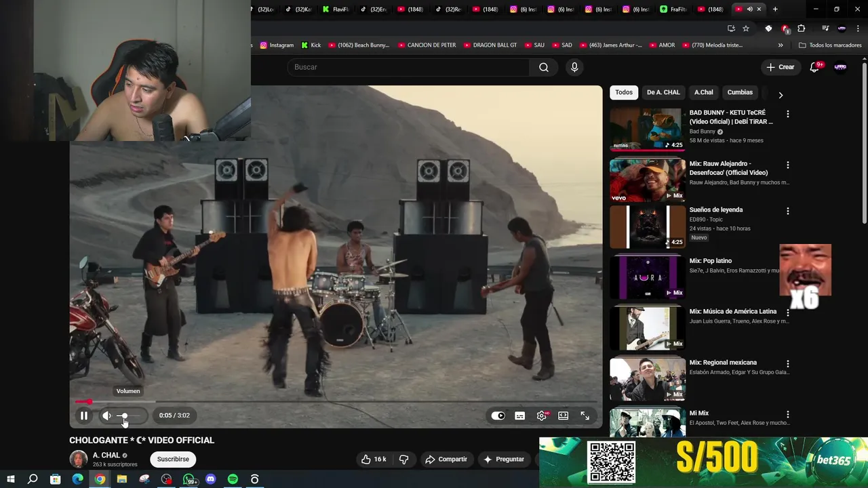Open Chrome media controls icon
The image size is (868, 488).
(825, 28)
